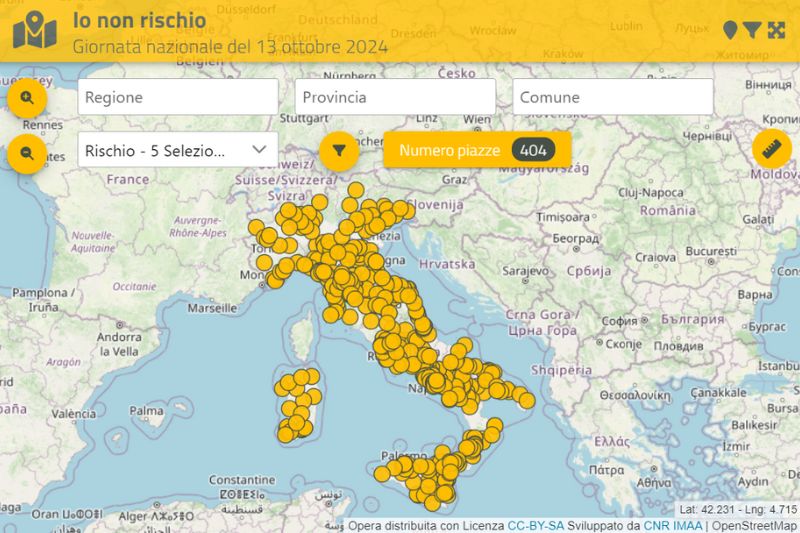Click the Io non rischio title

[139, 20]
